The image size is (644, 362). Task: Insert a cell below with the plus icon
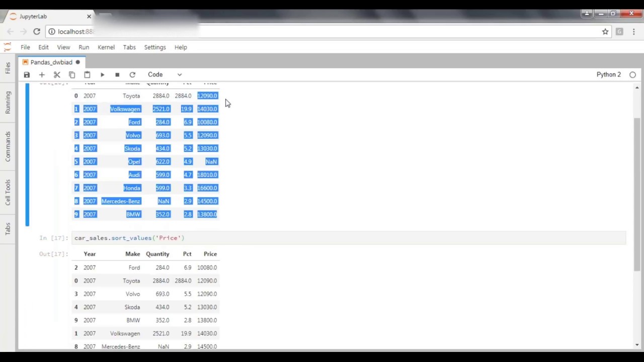coord(42,74)
